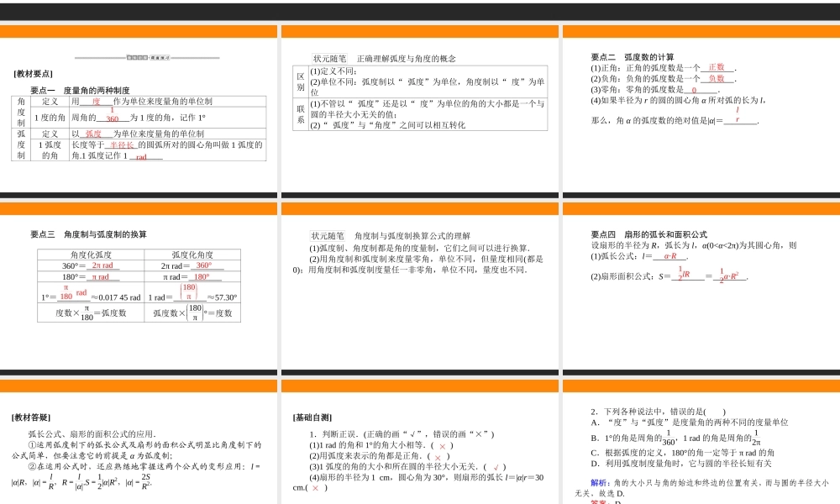840x504 pixels.
Task: Open the slide titled 要点三 角度制与弧度制的换算
Action: tap(139, 289)
